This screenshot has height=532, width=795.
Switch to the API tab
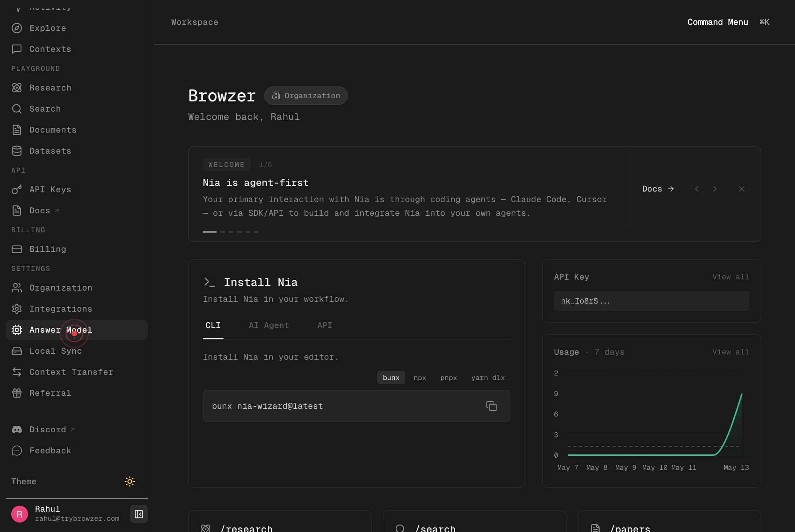[325, 325]
